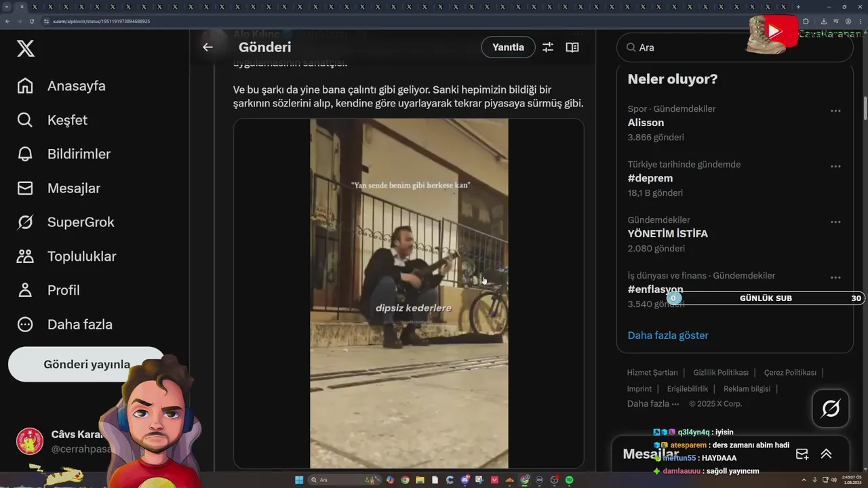
Task: Click the X logo in the sidebar
Action: (x=25, y=48)
